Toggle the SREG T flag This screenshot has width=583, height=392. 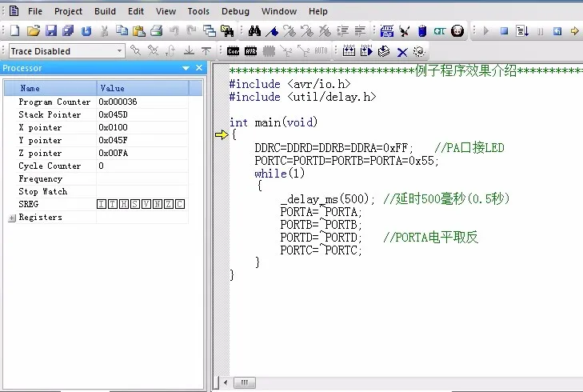(113, 204)
